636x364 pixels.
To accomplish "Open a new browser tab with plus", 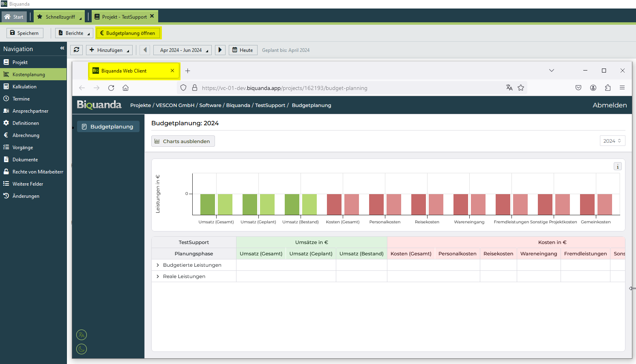I will pos(188,71).
